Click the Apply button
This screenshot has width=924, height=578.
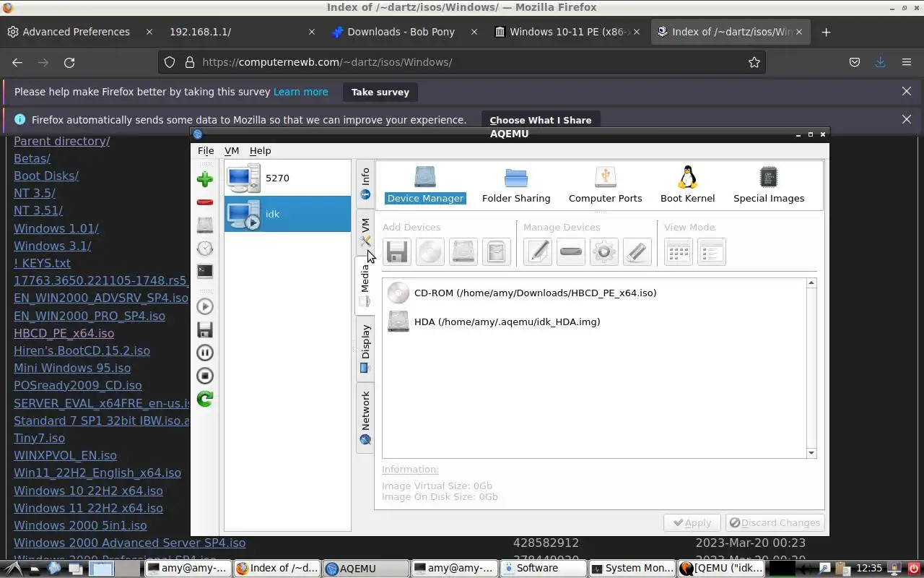click(x=692, y=522)
